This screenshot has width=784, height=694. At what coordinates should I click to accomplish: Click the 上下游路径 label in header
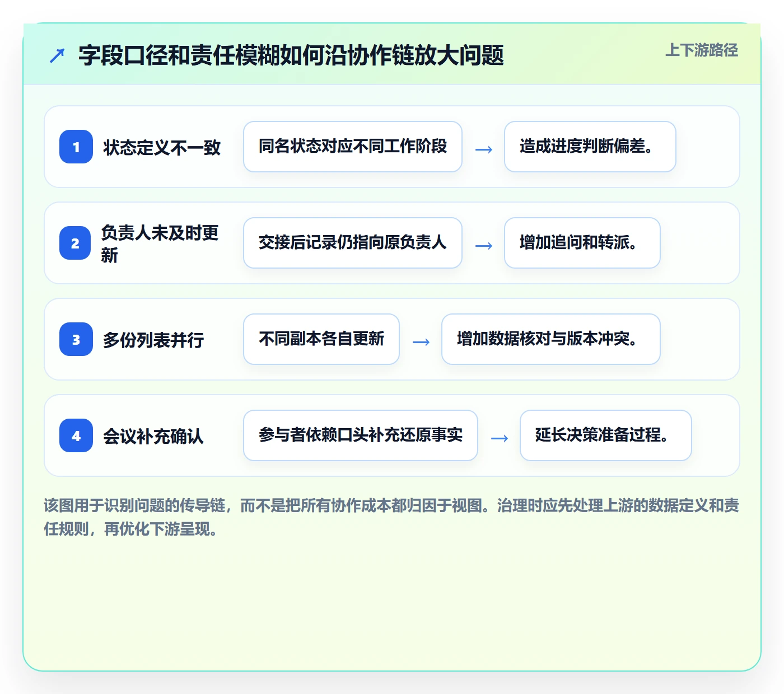[702, 50]
